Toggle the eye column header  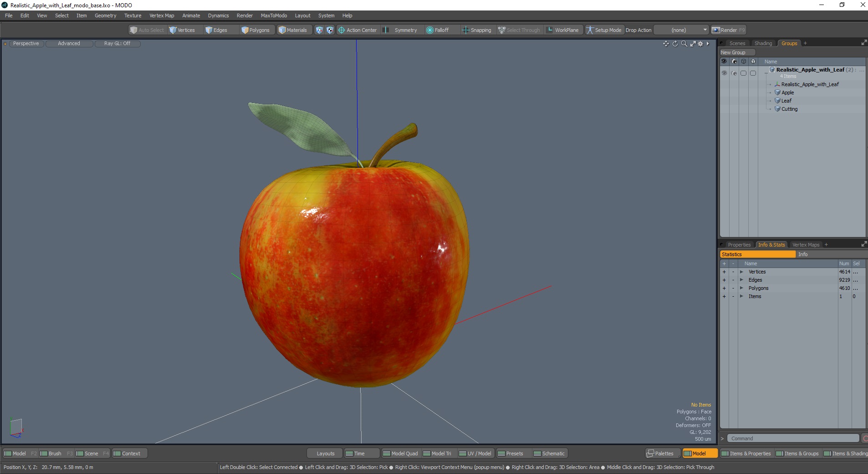tap(724, 62)
